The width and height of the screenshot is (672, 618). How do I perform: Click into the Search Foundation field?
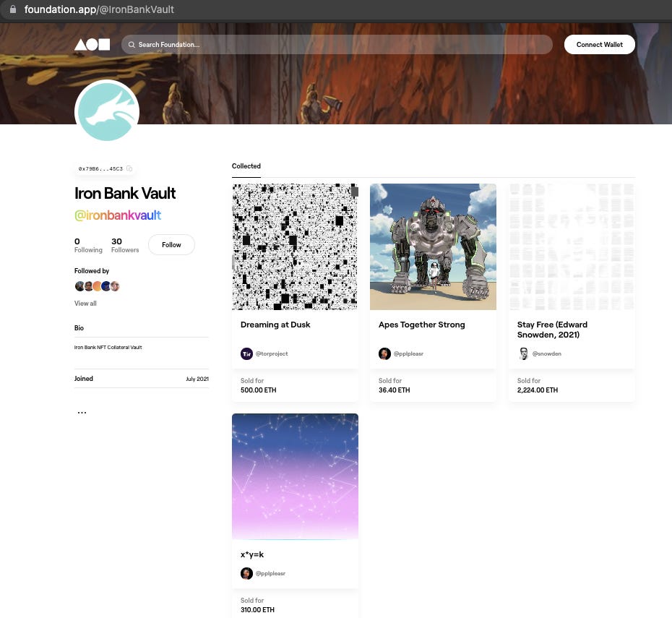(337, 45)
